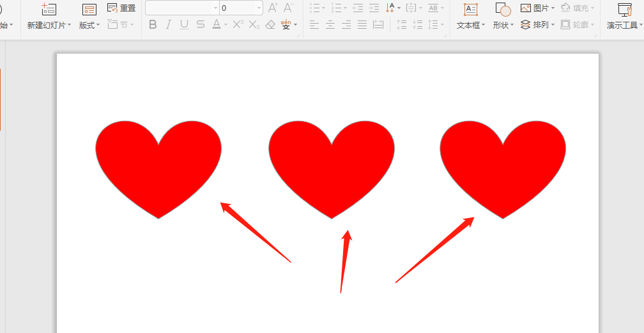Click the Outline (轮廓) button
This screenshot has width=644, height=333.
[577, 25]
